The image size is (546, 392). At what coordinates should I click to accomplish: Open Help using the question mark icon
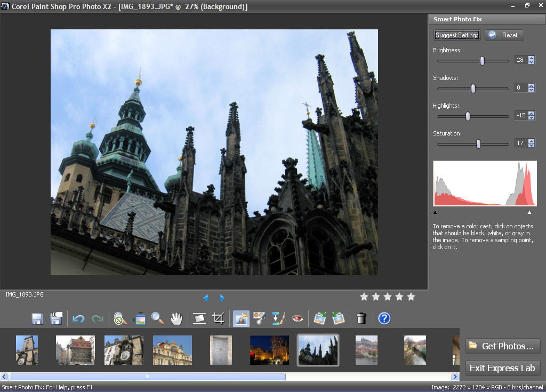(x=383, y=318)
